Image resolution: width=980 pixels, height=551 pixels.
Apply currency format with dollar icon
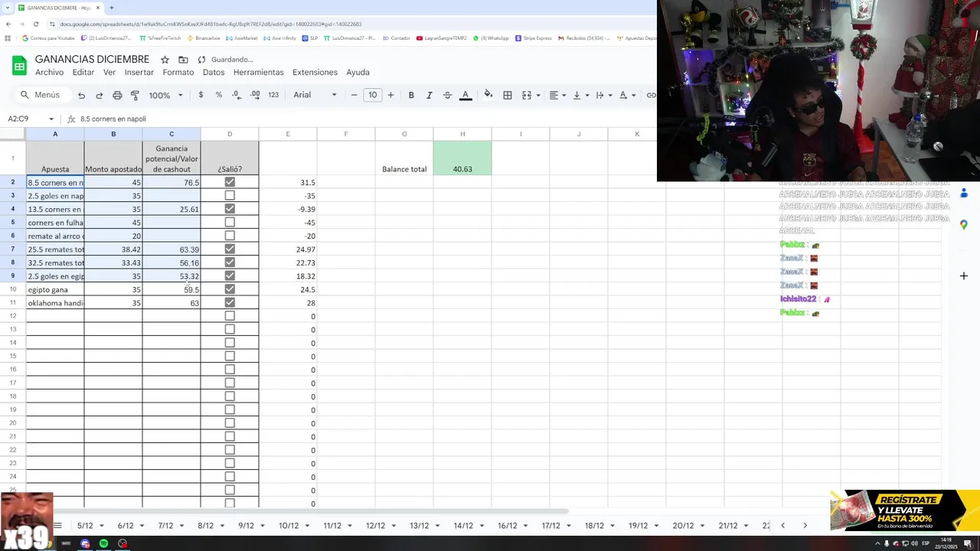[201, 95]
